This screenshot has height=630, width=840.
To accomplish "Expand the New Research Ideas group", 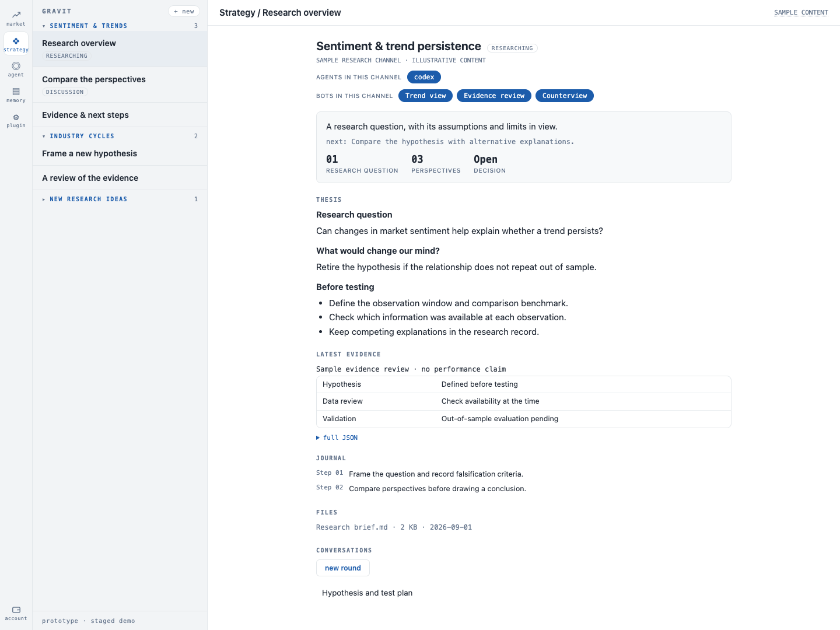I will tap(120, 199).
